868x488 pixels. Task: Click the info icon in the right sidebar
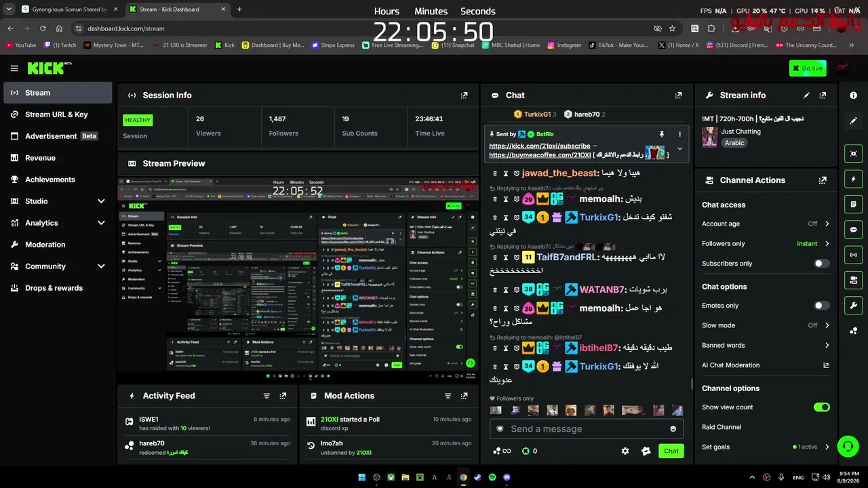(853, 96)
